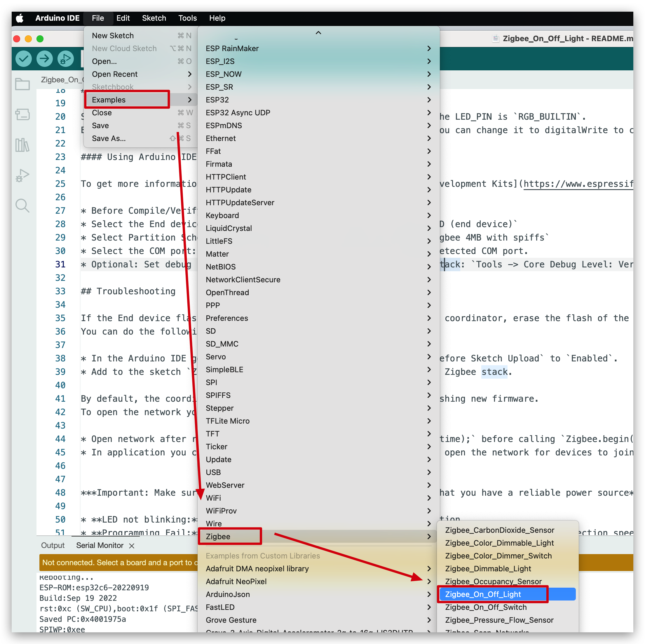645x644 pixels.
Task: Expand OpenThread examples
Action: tap(318, 293)
